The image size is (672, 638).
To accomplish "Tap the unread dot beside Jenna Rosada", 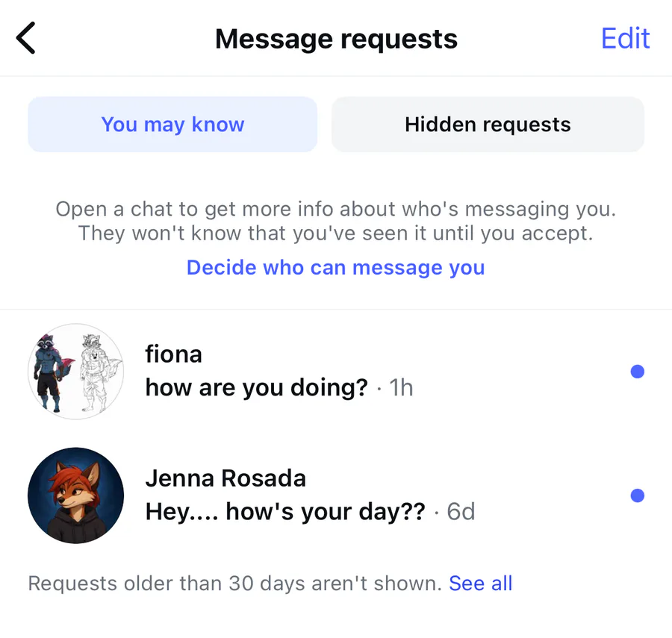I will pyautogui.click(x=637, y=495).
